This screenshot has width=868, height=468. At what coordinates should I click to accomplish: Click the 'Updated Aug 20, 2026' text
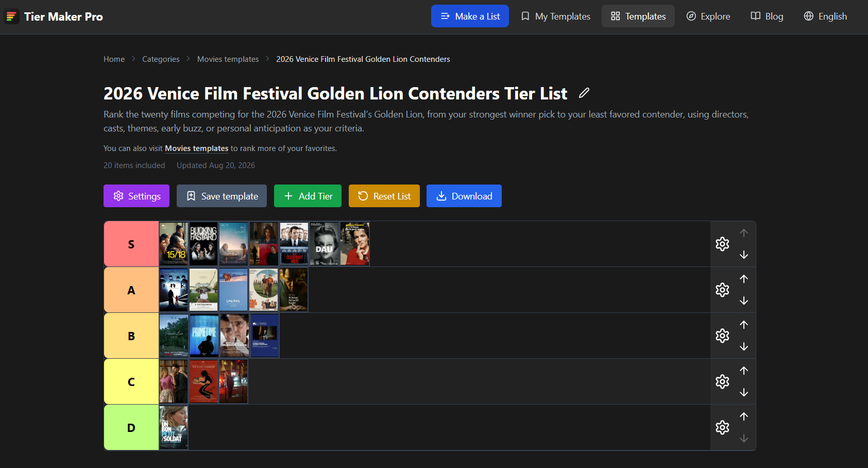(216, 165)
